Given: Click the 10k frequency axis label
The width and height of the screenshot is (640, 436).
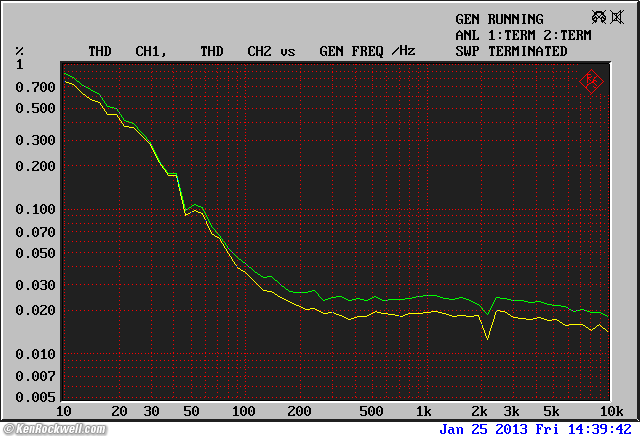Looking at the screenshot, I should click(611, 411).
